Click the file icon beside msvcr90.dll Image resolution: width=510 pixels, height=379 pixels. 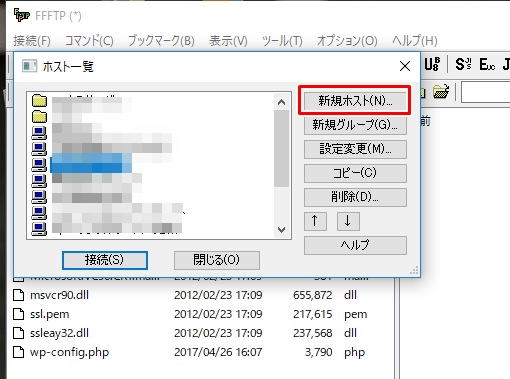[x=18, y=295]
